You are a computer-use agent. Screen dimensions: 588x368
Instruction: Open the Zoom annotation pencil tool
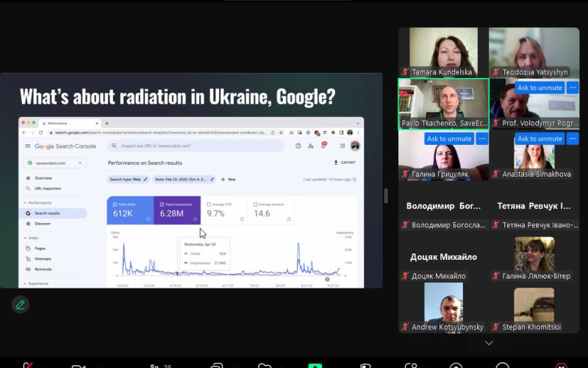click(x=21, y=305)
